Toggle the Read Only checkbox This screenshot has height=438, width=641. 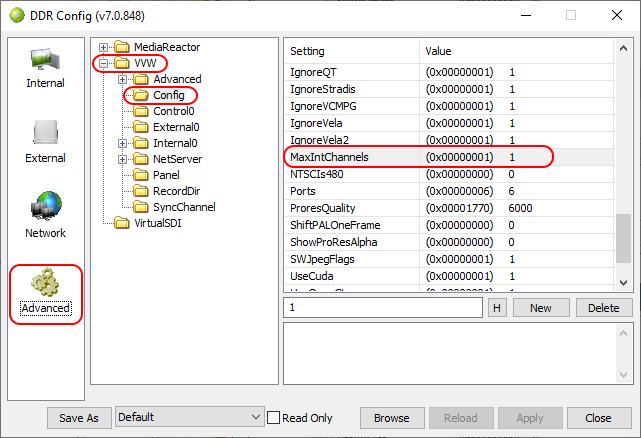click(x=273, y=418)
